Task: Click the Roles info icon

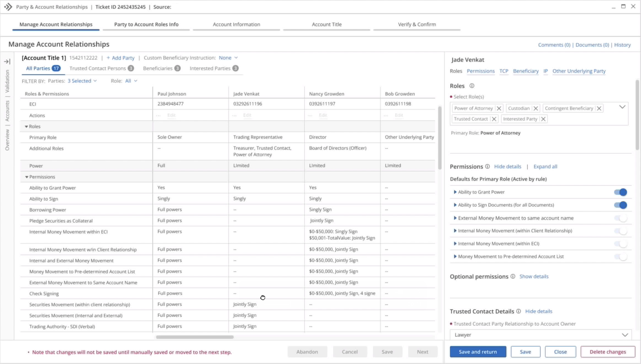Action: [472, 86]
